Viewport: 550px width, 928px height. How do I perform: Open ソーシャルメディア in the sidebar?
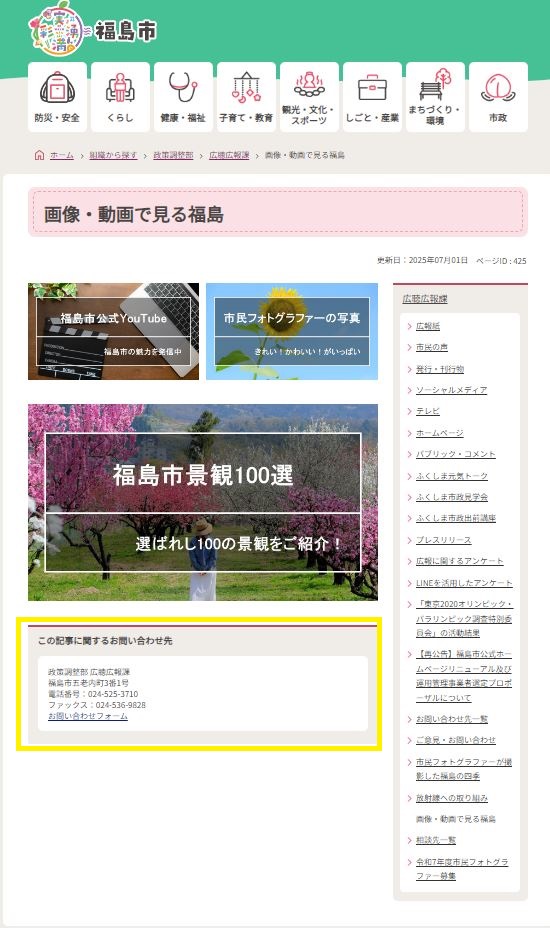[x=452, y=390]
